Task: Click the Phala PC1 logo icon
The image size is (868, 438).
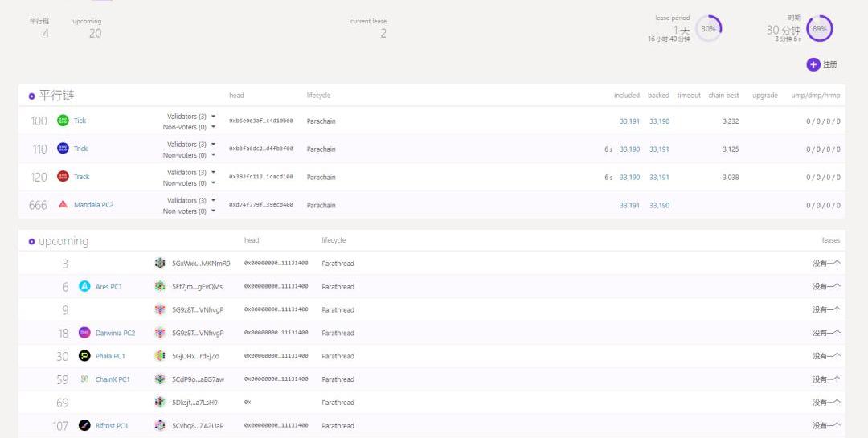Action: (84, 356)
